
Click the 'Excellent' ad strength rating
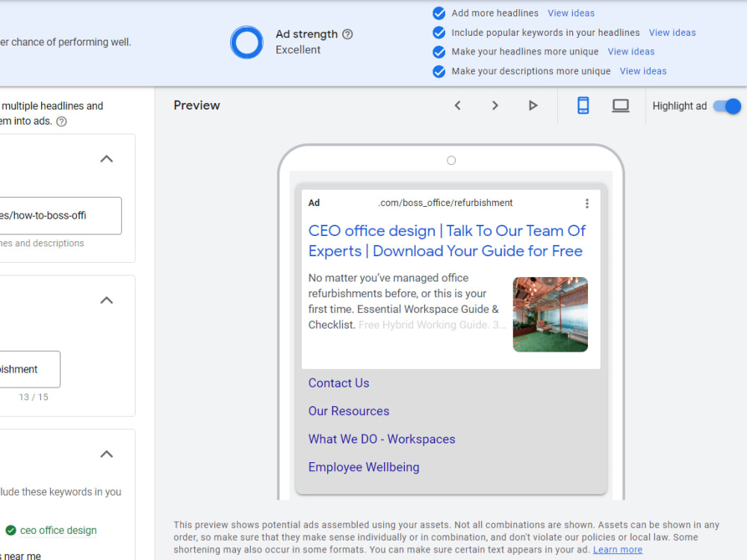[x=298, y=50]
